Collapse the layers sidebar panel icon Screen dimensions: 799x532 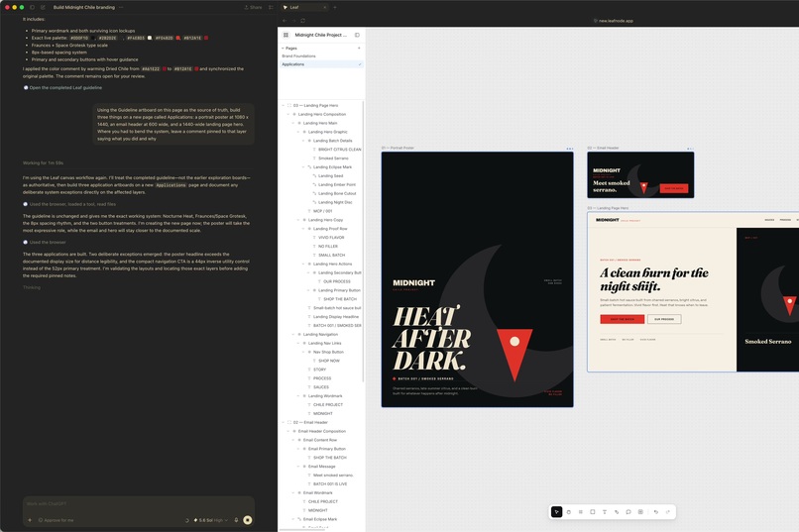coord(357,35)
